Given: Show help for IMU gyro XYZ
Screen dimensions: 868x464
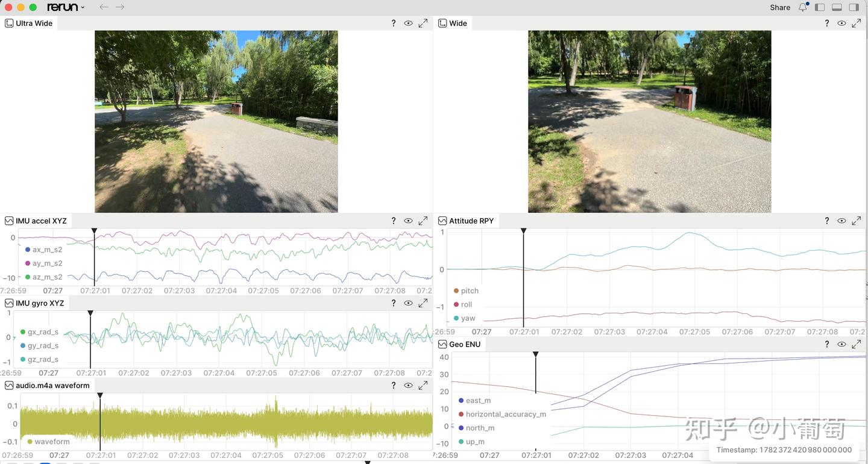Looking at the screenshot, I should coord(394,303).
